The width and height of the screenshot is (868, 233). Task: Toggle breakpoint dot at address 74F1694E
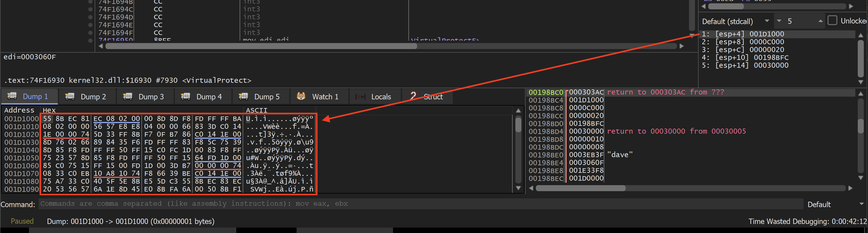click(x=90, y=25)
